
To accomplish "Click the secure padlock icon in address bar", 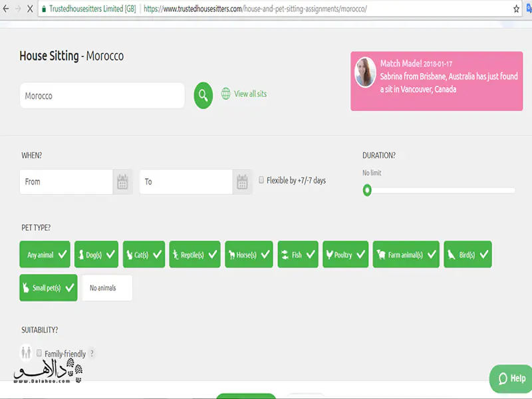I will 44,9.
